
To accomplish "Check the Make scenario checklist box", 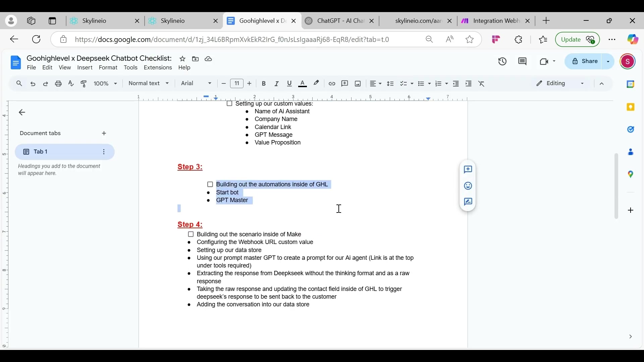I will (x=191, y=235).
